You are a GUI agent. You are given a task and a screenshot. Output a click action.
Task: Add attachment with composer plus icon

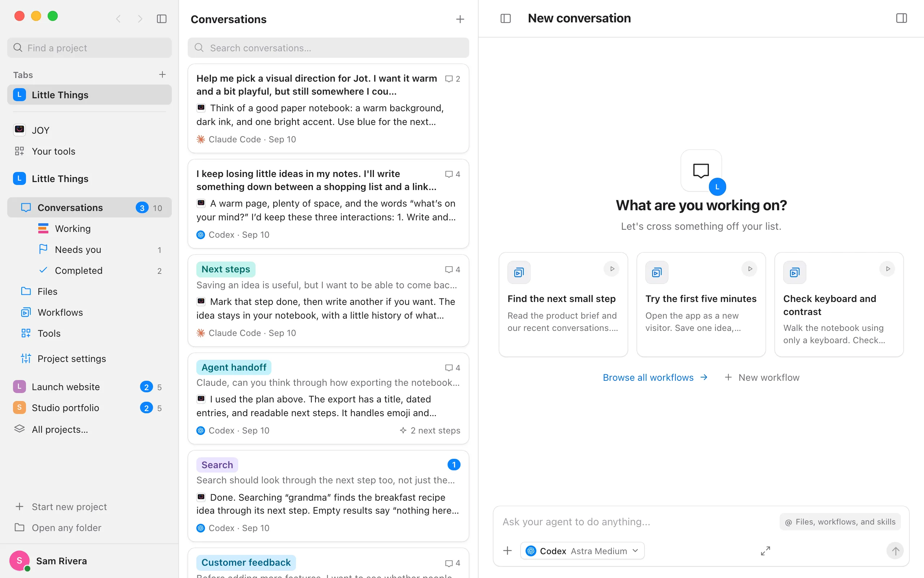point(507,551)
